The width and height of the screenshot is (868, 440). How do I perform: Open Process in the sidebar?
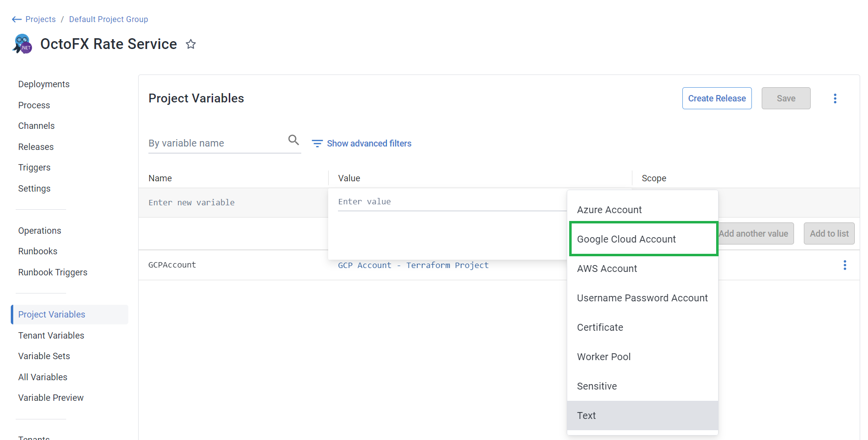34,105
